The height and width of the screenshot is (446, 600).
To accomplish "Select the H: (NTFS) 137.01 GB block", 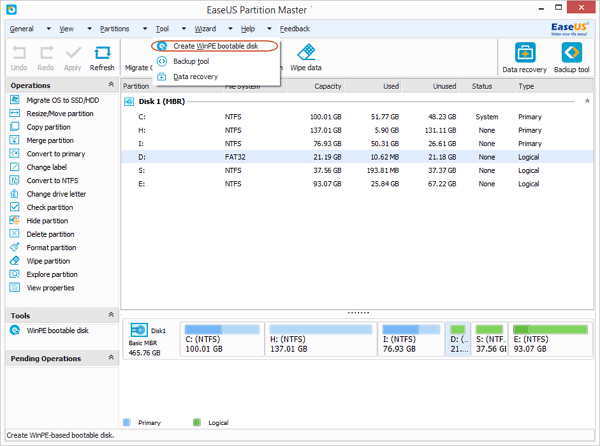I will (321, 339).
